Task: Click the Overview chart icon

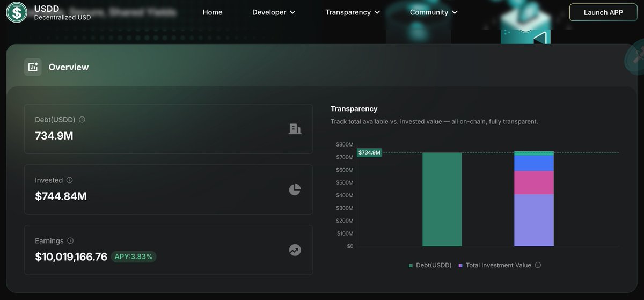Action: tap(33, 67)
